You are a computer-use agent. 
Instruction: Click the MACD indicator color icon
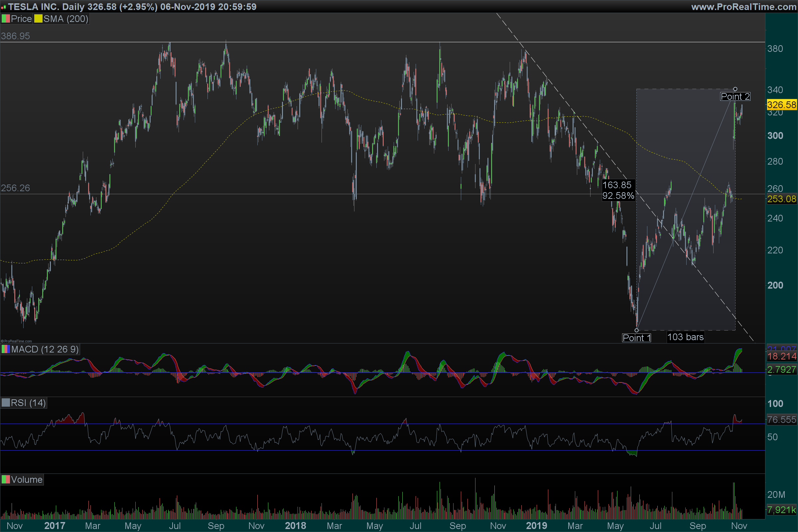(6, 349)
